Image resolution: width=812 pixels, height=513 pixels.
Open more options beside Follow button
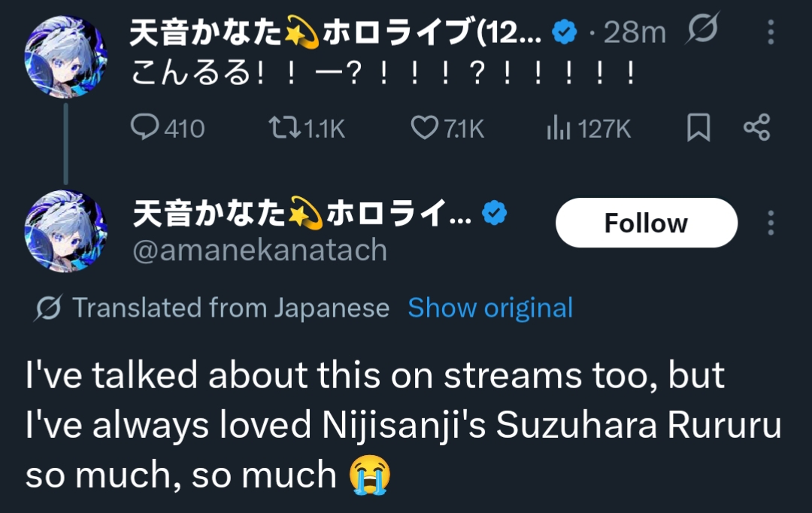(771, 223)
